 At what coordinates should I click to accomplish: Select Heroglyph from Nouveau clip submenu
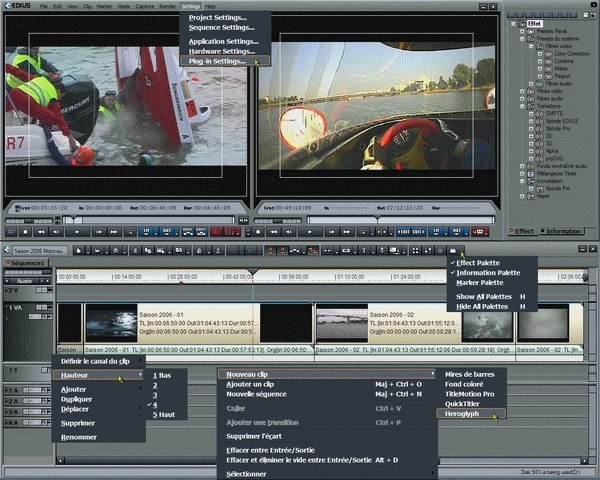point(471,414)
